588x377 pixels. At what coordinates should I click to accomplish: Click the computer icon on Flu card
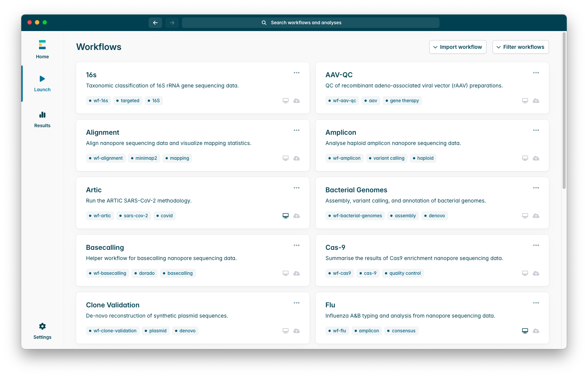click(525, 331)
